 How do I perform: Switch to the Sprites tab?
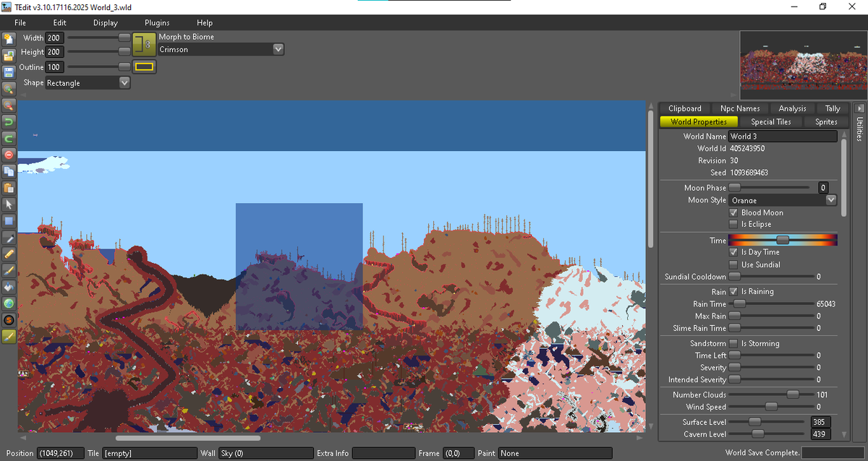point(826,121)
